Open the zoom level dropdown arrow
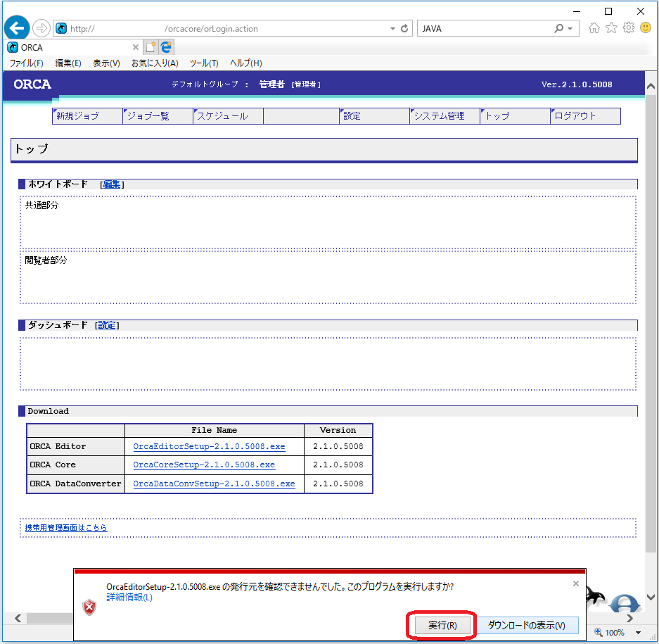The width and height of the screenshot is (659, 644). (638, 633)
